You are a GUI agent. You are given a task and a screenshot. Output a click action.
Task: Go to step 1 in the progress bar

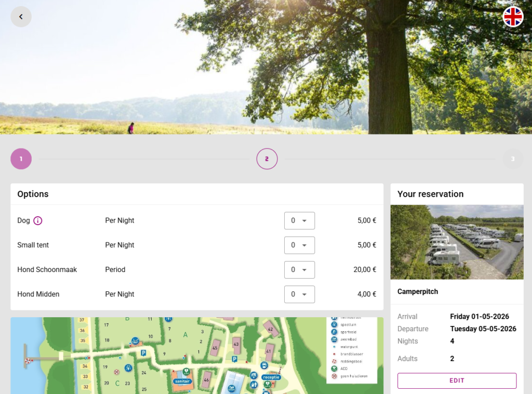click(x=21, y=159)
